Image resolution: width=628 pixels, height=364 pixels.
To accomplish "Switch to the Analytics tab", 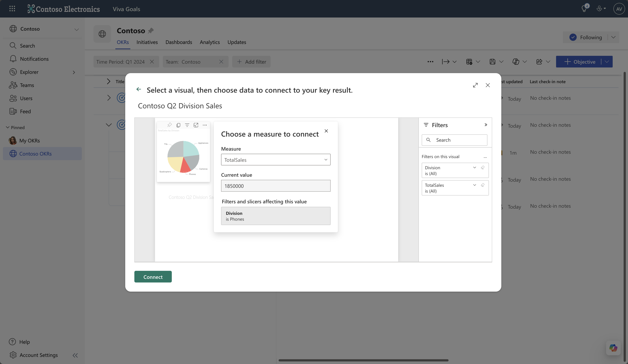I will pos(210,42).
